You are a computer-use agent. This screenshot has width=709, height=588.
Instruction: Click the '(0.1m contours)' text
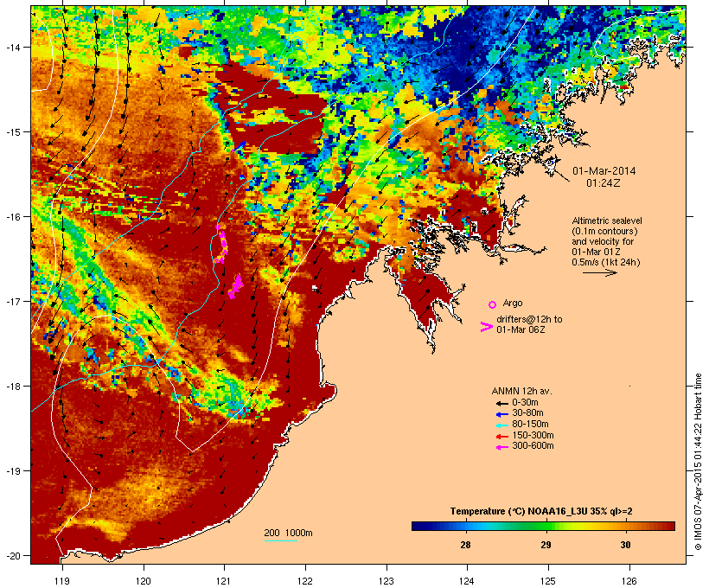[604, 231]
